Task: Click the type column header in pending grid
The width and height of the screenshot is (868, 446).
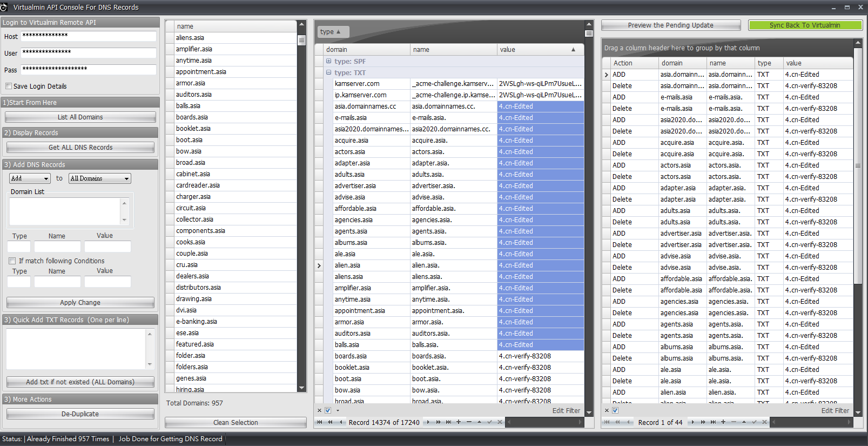Action: pyautogui.click(x=769, y=63)
